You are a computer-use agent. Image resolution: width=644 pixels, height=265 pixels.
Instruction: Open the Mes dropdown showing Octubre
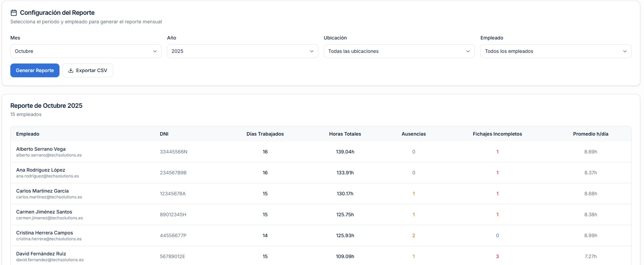86,51
